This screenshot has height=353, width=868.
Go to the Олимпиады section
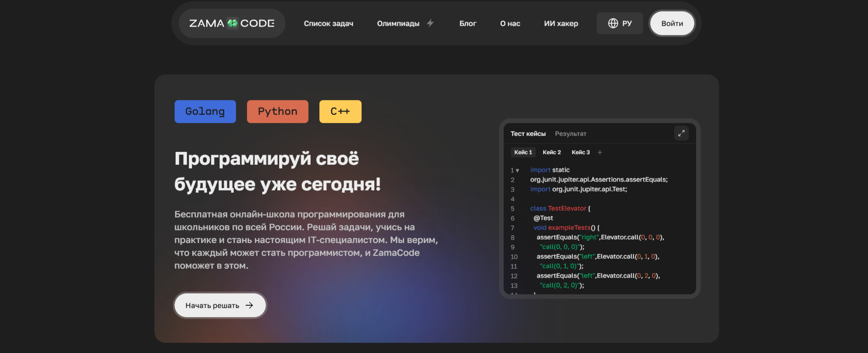[x=398, y=23]
